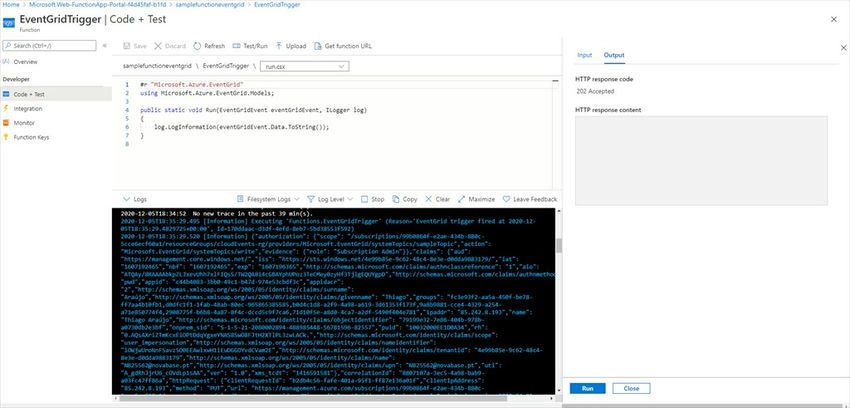
Task: Click Microsoft.Web-FunctionApp-Portal breadcrumb
Action: coord(98,4)
